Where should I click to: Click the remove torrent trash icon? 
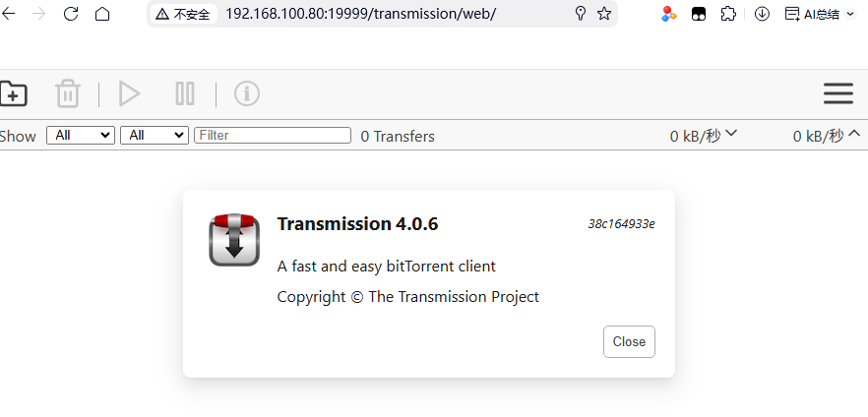click(67, 93)
